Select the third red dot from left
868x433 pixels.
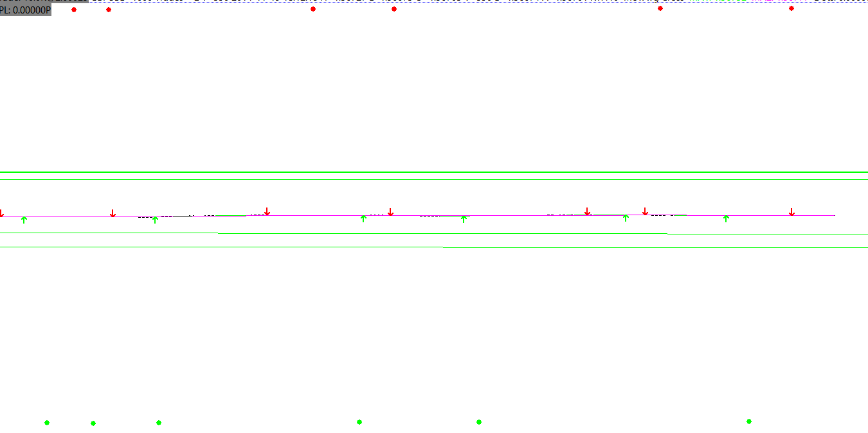pyautogui.click(x=313, y=9)
